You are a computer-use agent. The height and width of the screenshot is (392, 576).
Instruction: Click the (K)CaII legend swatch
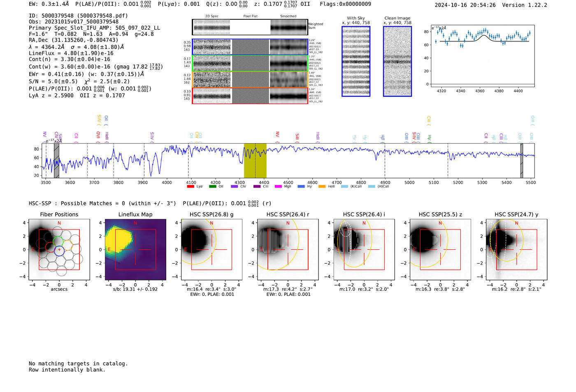coord(344,186)
